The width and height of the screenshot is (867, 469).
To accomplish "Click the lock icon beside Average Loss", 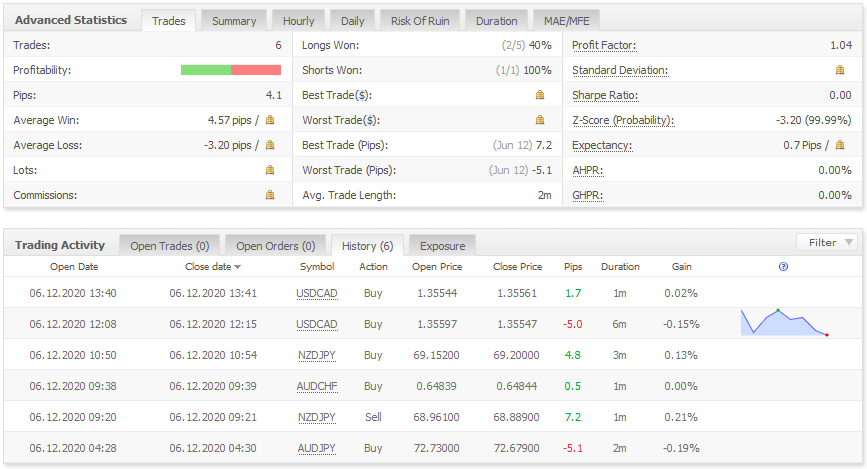I will pyautogui.click(x=269, y=145).
